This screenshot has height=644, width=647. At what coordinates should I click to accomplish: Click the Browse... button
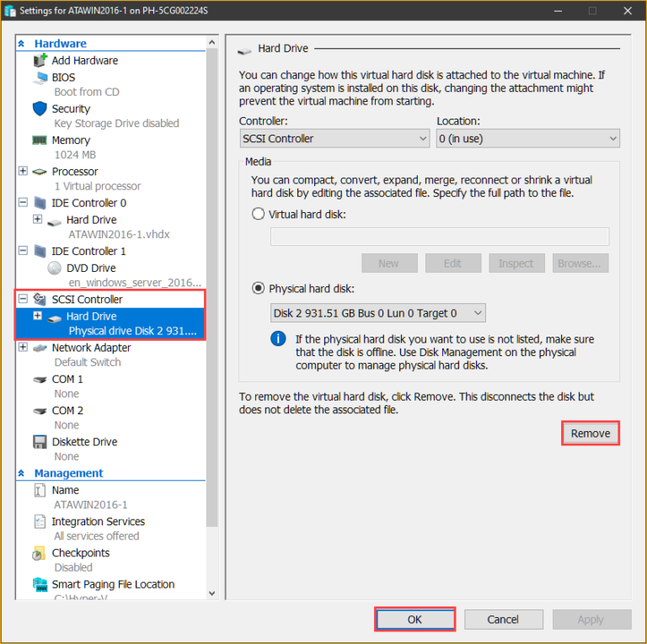[x=580, y=263]
